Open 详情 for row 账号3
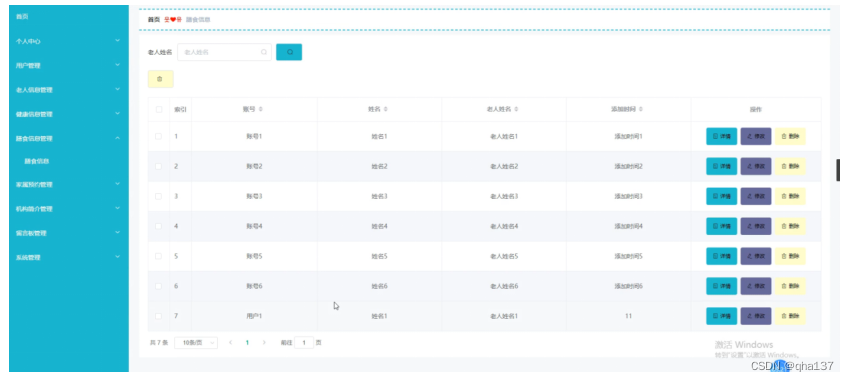This screenshot has height=381, width=849. pos(721,196)
